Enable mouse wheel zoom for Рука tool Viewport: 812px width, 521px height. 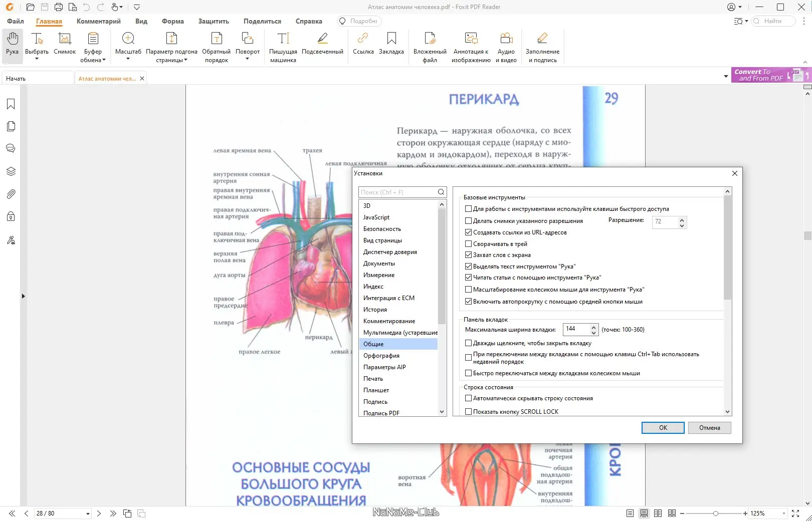[x=468, y=290]
